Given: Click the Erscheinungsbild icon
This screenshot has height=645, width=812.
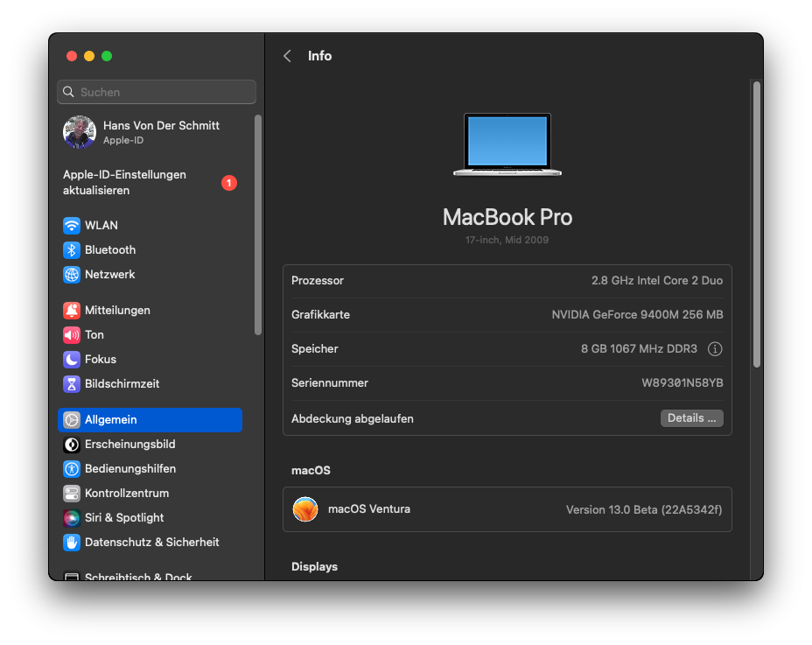Looking at the screenshot, I should (x=72, y=445).
